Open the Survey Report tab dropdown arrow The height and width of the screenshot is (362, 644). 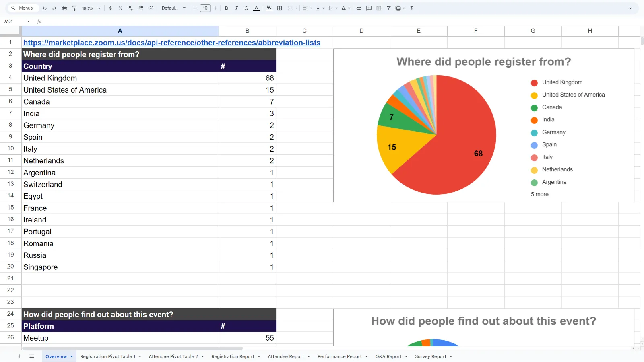pyautogui.click(x=451, y=356)
